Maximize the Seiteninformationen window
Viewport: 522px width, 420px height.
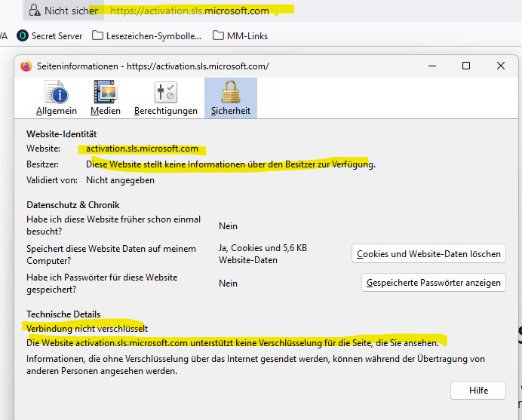[466, 66]
